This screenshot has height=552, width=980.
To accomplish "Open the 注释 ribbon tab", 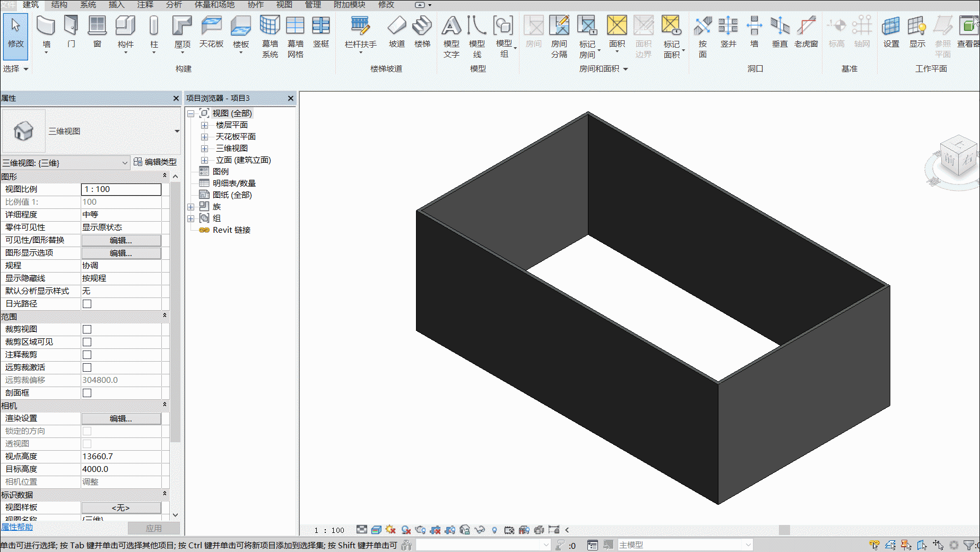I will click(x=145, y=5).
